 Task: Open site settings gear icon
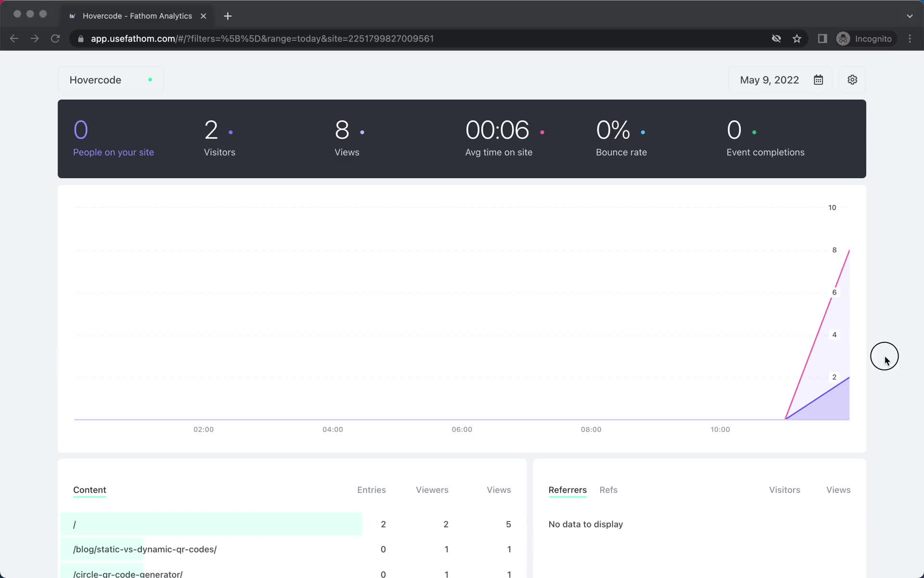tap(852, 80)
